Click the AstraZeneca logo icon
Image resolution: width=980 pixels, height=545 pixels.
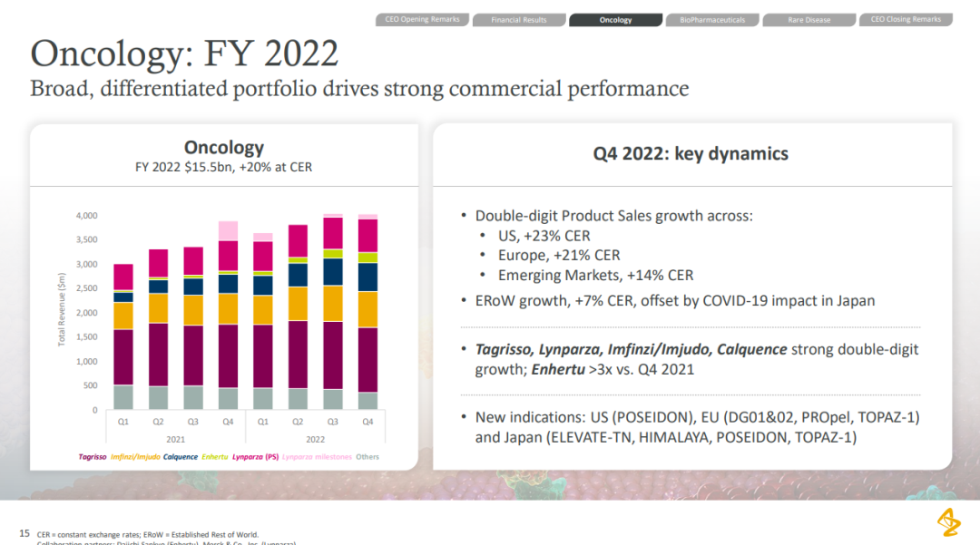[949, 522]
